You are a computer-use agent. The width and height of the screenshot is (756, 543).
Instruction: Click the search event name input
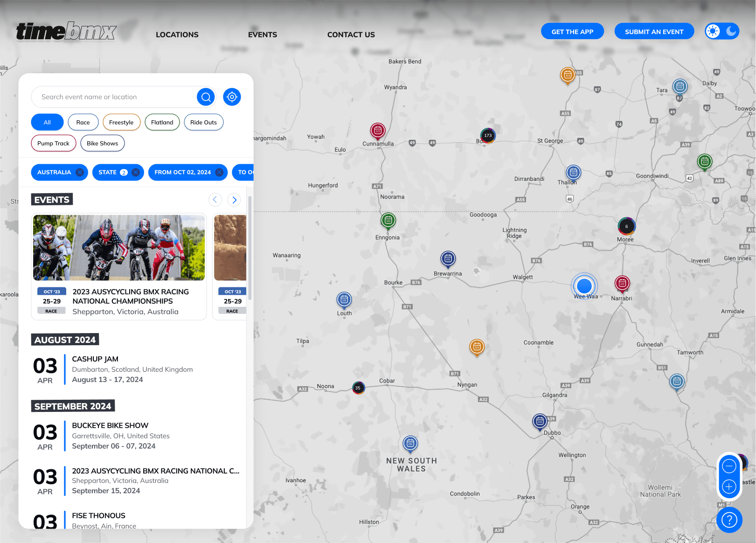click(114, 97)
